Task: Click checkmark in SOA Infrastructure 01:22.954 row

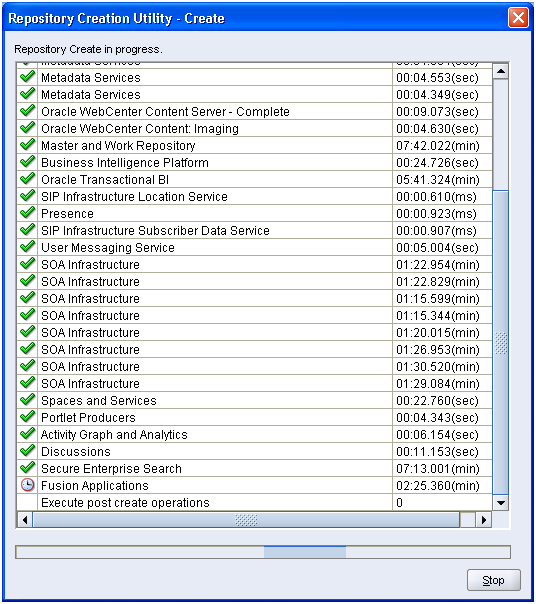Action: pyautogui.click(x=27, y=263)
